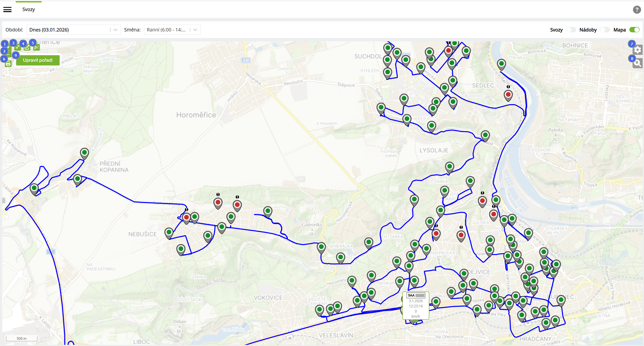Expand the Směna shift dropdown arrow
The image size is (644, 346).
[x=195, y=30]
